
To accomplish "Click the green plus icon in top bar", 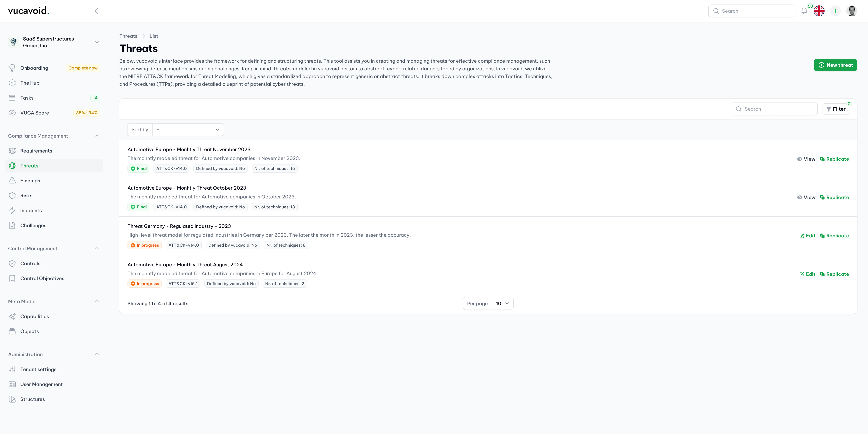I will pos(835,11).
